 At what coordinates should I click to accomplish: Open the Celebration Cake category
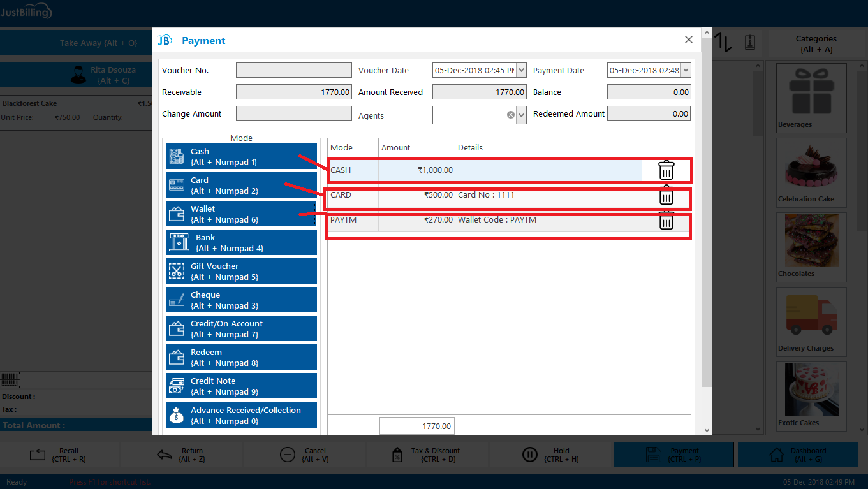tap(811, 172)
